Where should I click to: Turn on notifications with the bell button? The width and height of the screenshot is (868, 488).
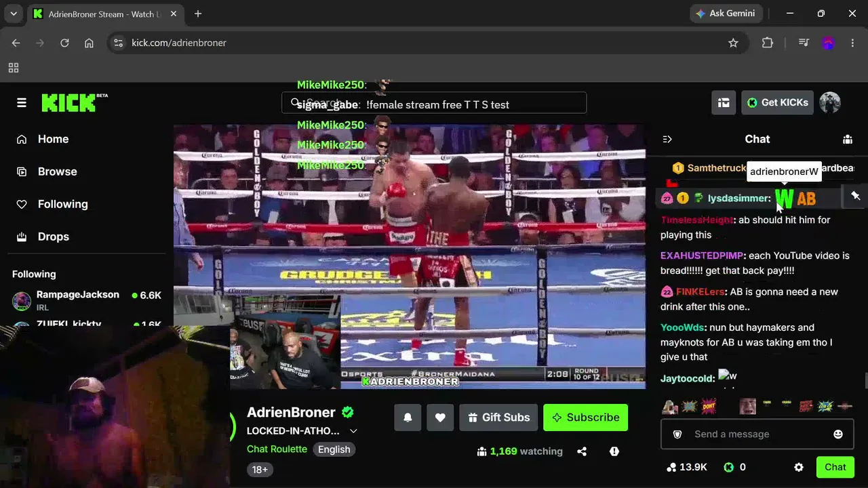[408, 418]
